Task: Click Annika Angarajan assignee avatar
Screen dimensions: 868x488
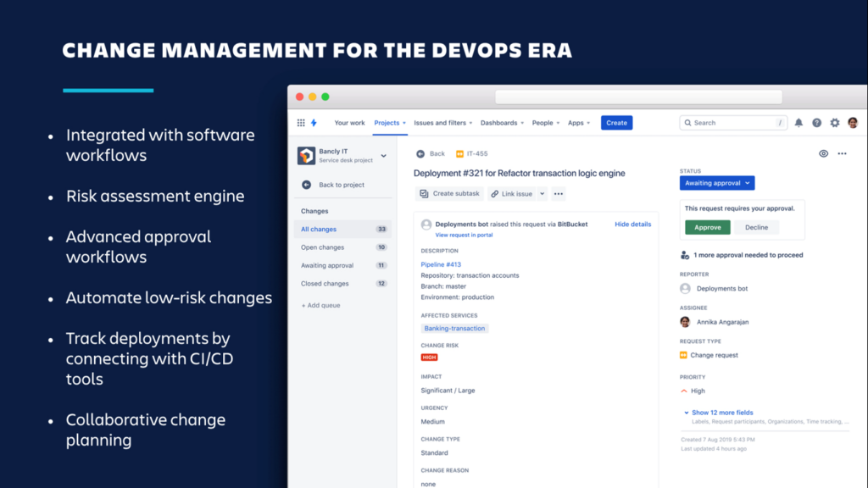Action: click(685, 321)
